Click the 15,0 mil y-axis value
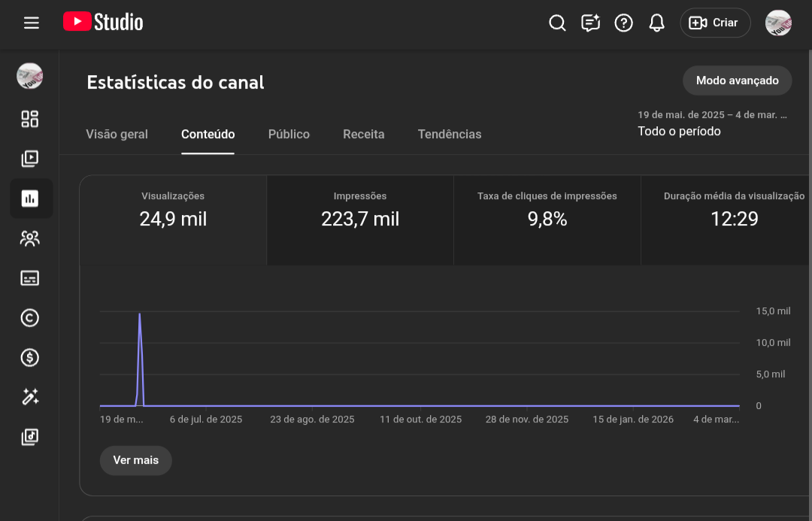This screenshot has width=812, height=521. point(773,311)
